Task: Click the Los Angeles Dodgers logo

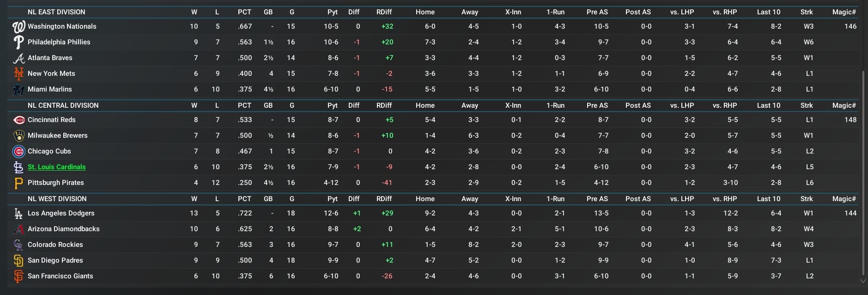Action: [x=18, y=214]
